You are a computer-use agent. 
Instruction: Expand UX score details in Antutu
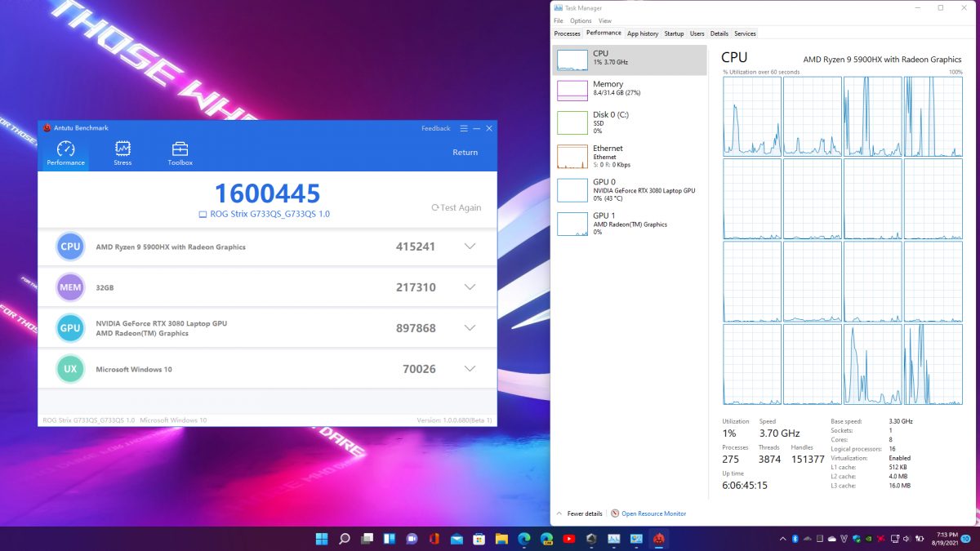coord(470,369)
